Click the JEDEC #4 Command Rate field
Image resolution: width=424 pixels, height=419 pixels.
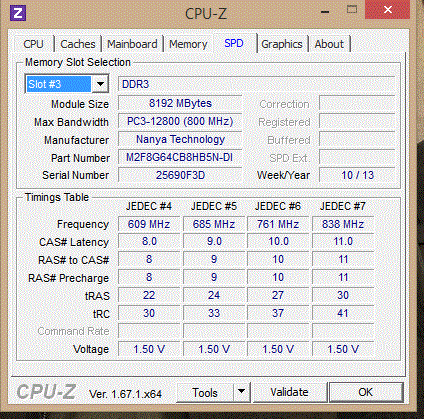click(x=149, y=331)
